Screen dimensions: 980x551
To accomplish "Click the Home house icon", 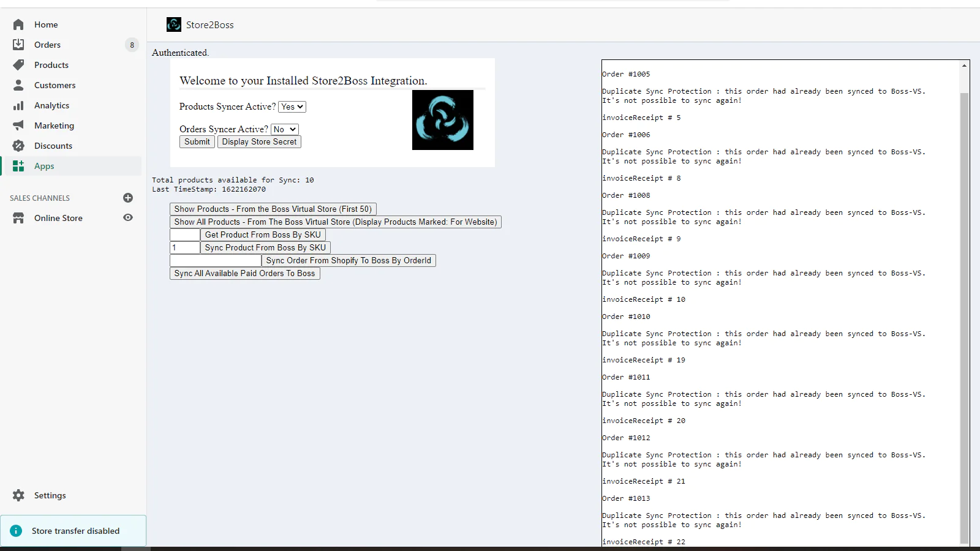I will pyautogui.click(x=18, y=24).
